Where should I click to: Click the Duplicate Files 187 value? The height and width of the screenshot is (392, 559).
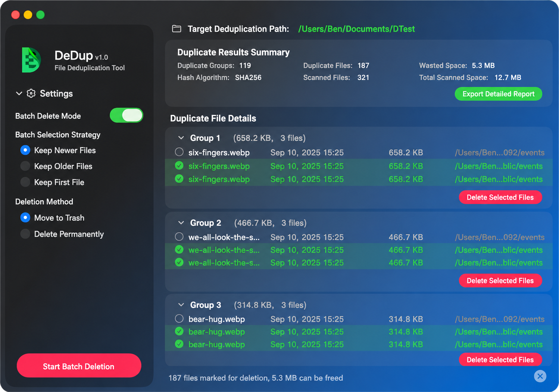point(363,66)
